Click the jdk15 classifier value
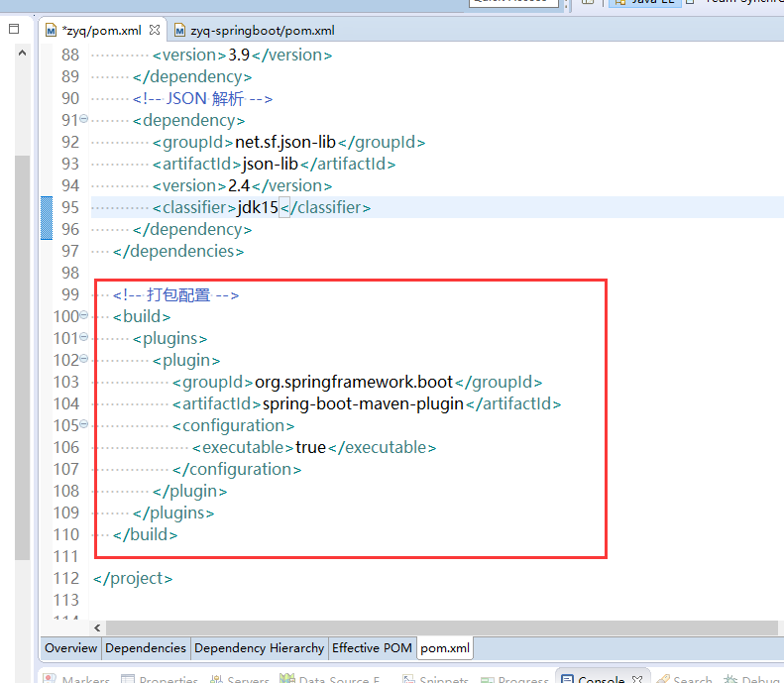 (x=258, y=207)
